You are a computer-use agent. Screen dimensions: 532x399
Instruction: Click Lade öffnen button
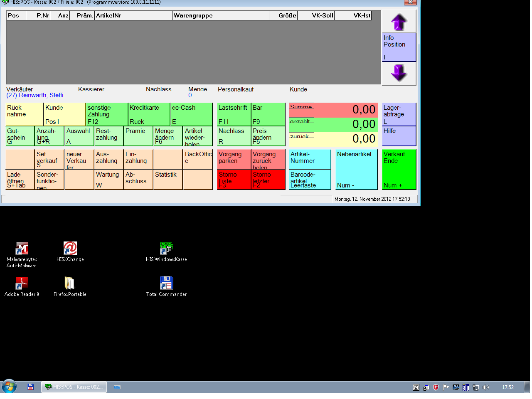(20, 180)
